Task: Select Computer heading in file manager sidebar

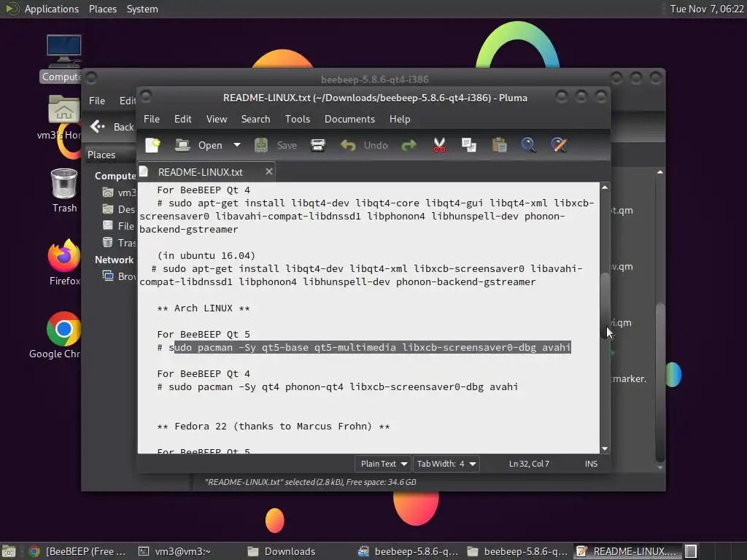Action: 115,176
